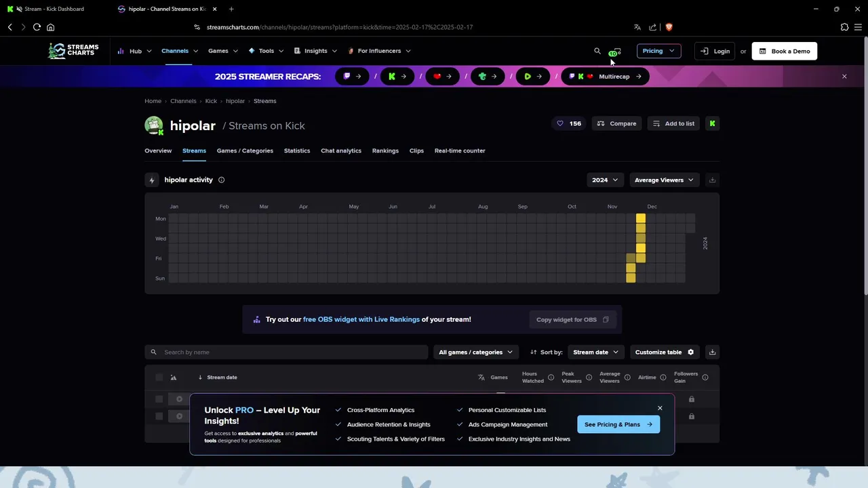
Task: Click the bright yellow Monday activity cell
Action: [641, 219]
